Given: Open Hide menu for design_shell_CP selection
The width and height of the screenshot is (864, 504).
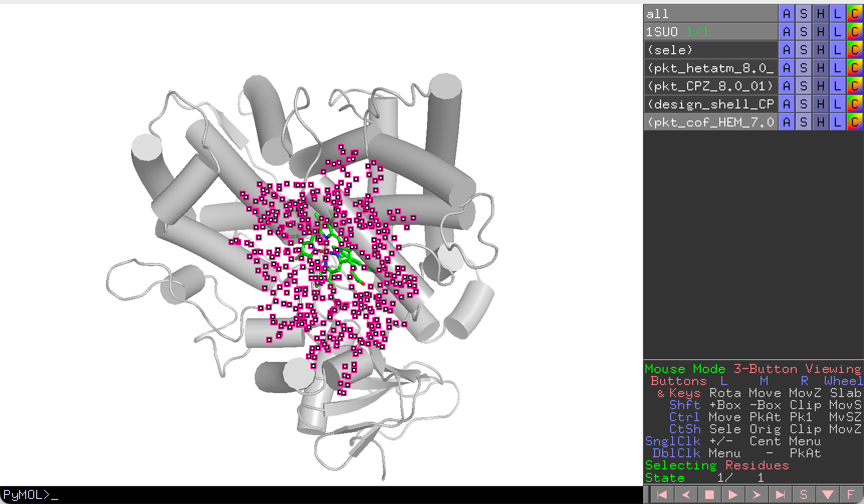Looking at the screenshot, I should (821, 104).
